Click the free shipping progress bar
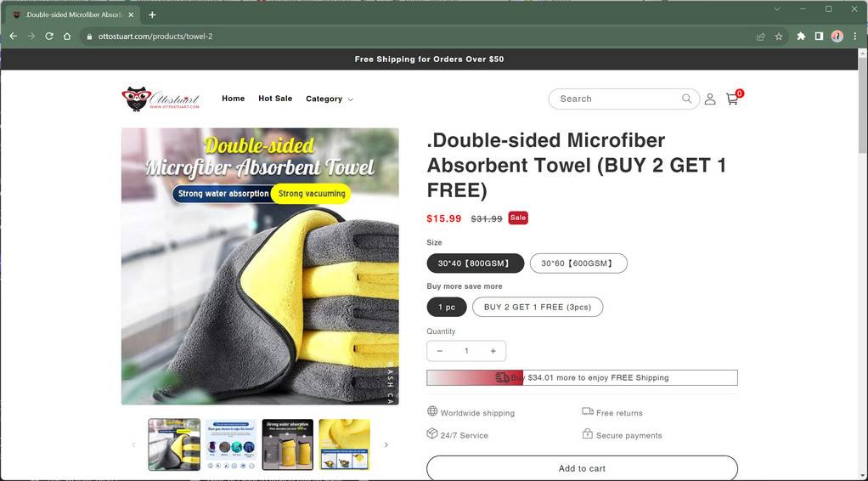Viewport: 868px width, 481px height. pyautogui.click(x=582, y=377)
